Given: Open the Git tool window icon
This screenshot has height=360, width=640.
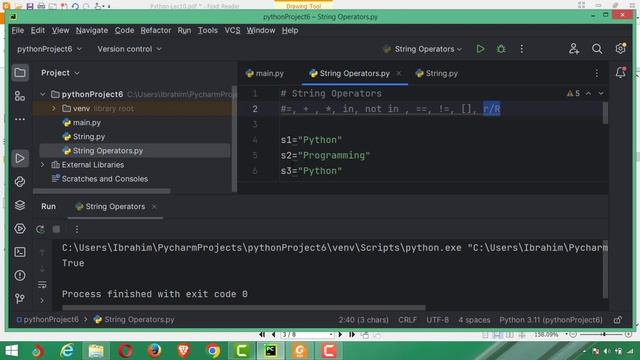Looking at the screenshot, I should [x=20, y=299].
